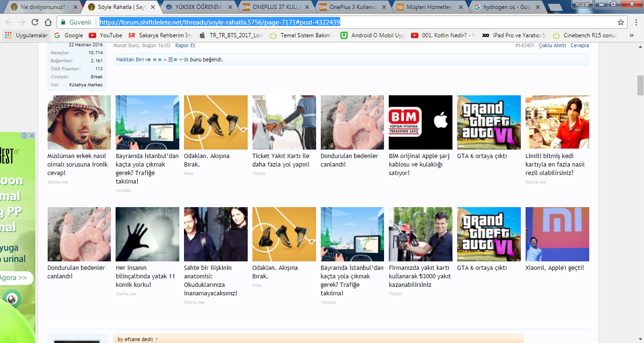This screenshot has height=343, width=644.
Task: Open the GTA 6 ortaya çıktı thumbnail
Action: point(489,123)
